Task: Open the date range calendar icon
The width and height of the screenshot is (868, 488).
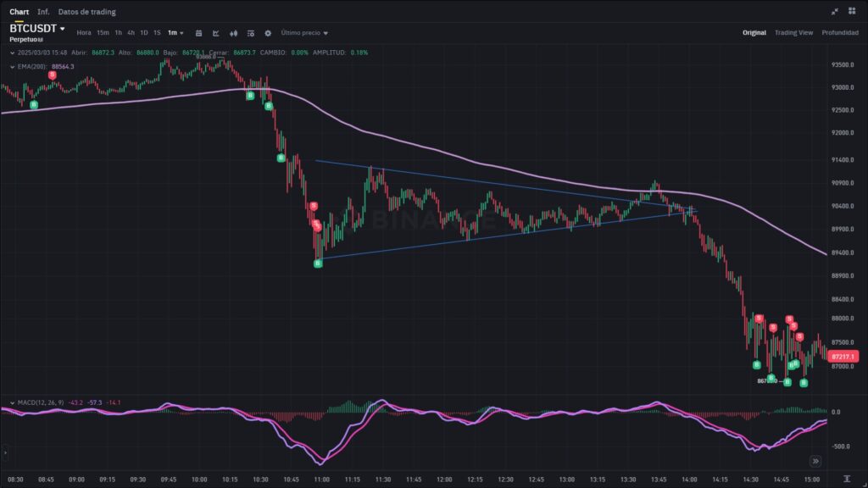Action: click(198, 33)
